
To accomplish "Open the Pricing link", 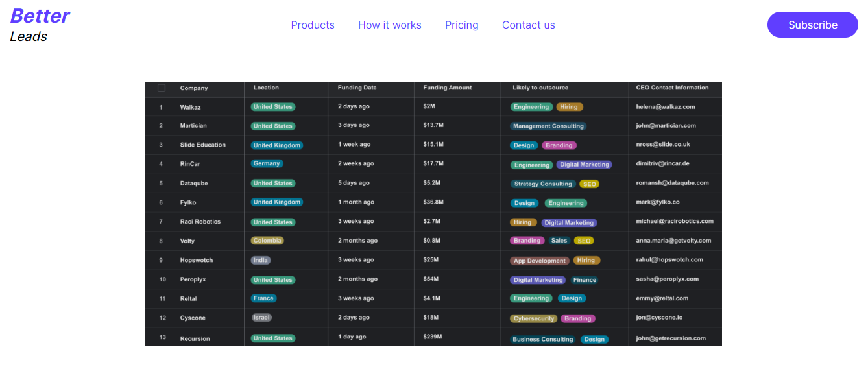I will (x=462, y=25).
